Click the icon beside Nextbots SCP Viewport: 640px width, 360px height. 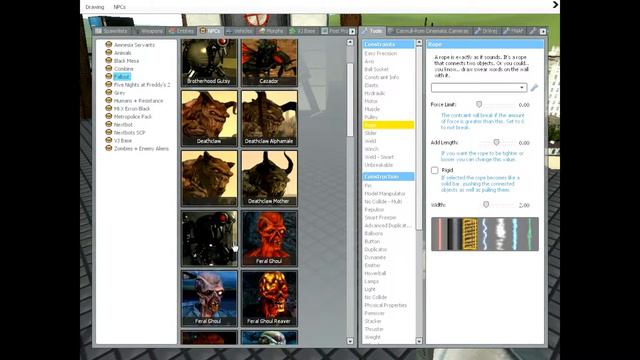pyautogui.click(x=109, y=132)
